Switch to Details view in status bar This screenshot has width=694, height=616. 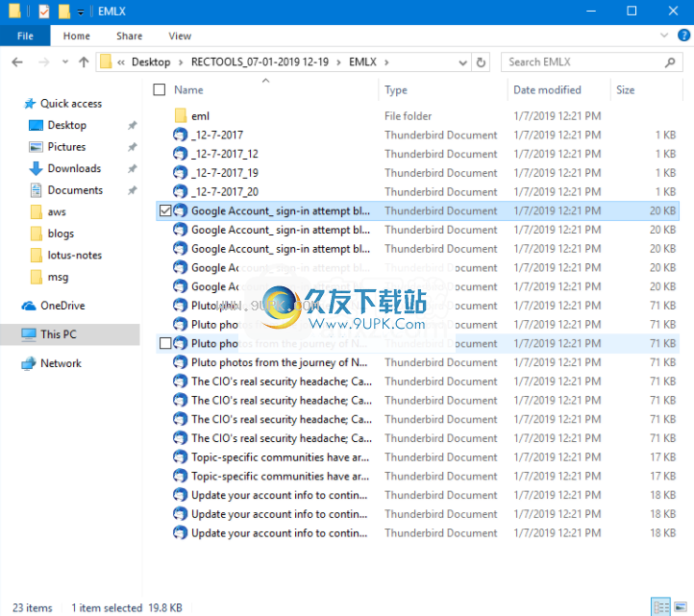[661, 606]
